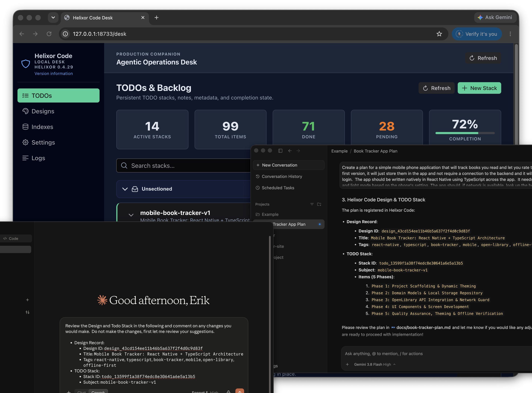Collapse the Unsectioned section chevron
This screenshot has height=393, width=532.
click(x=125, y=189)
